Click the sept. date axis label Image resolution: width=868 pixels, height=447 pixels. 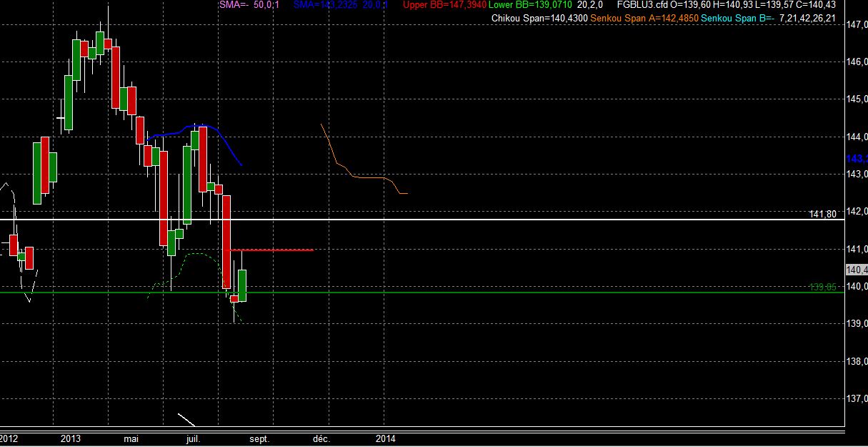click(x=259, y=438)
